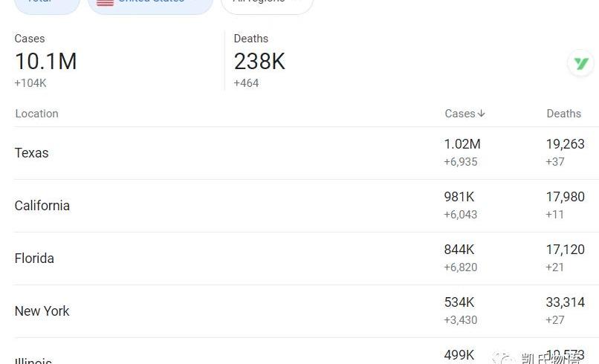Click Texas 1.02M cases value
Screen dimensions: 599x364
tap(462, 144)
